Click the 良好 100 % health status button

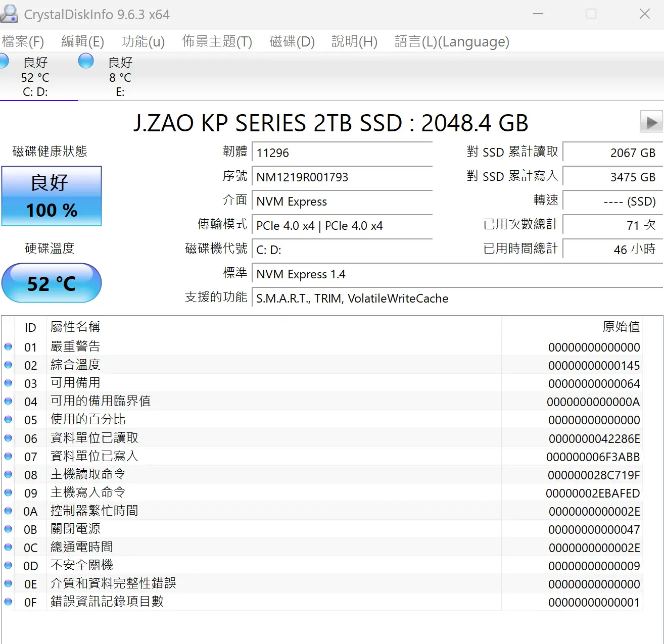pos(52,196)
